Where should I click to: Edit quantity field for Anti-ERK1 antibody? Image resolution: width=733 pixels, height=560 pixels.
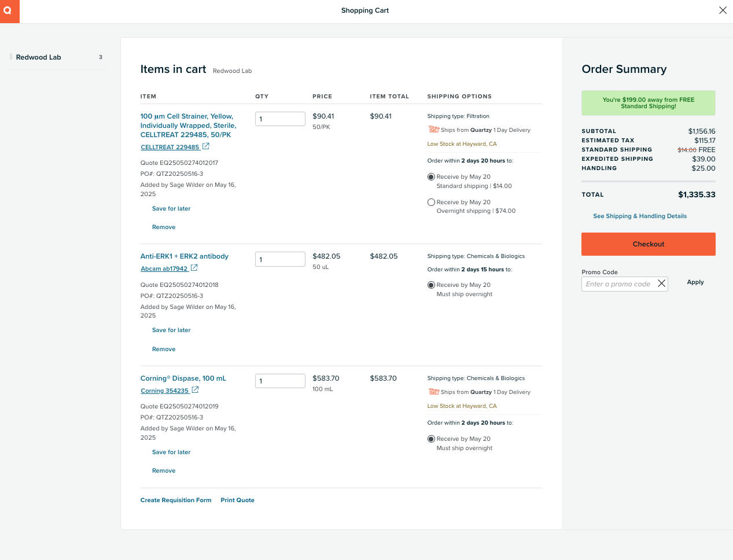(x=280, y=259)
